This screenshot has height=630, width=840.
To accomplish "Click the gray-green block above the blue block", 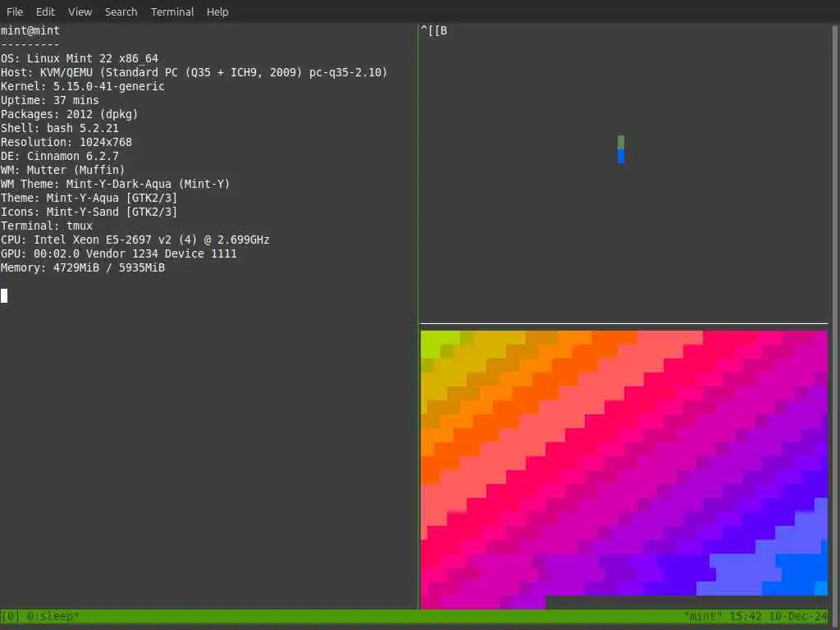I will click(x=621, y=142).
